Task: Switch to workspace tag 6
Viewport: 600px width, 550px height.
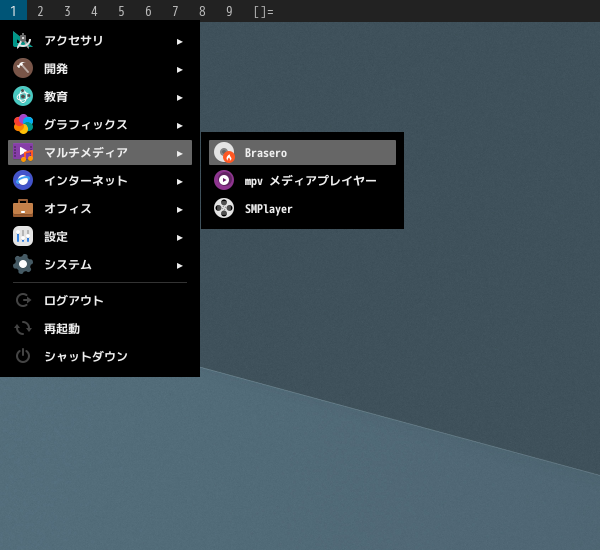Action: (x=148, y=11)
